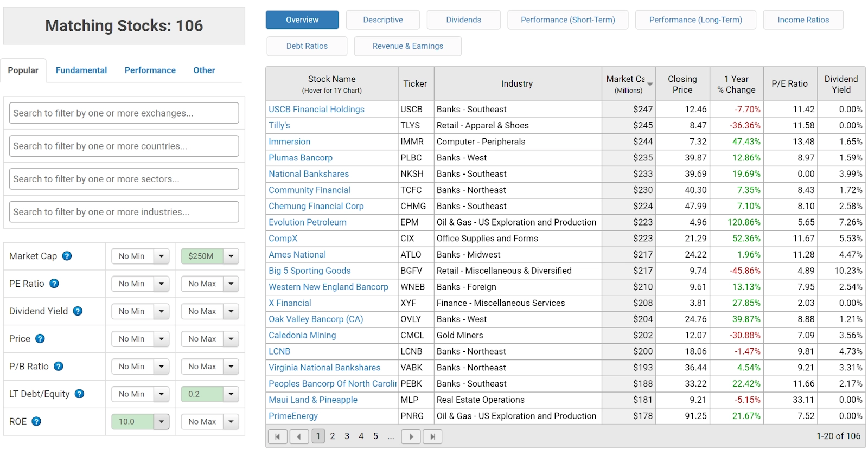Switch to Other filter tab
The image size is (868, 450).
click(204, 70)
